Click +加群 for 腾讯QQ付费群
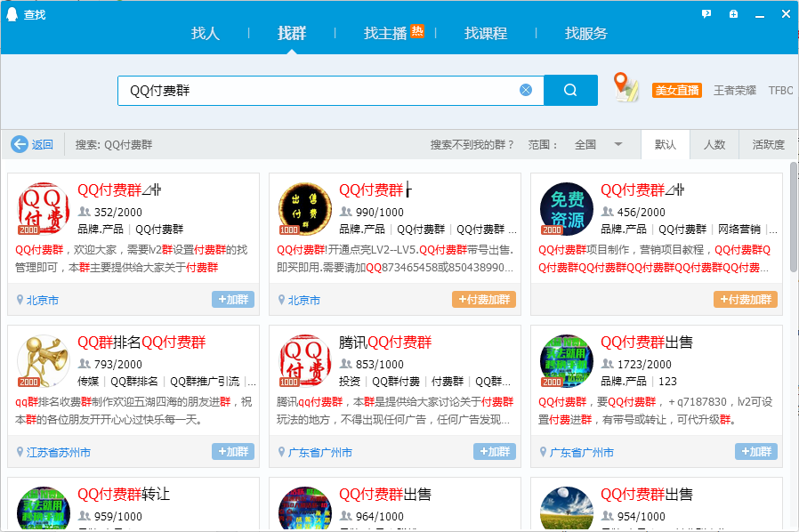Viewport: 799px width, 532px height. [495, 451]
